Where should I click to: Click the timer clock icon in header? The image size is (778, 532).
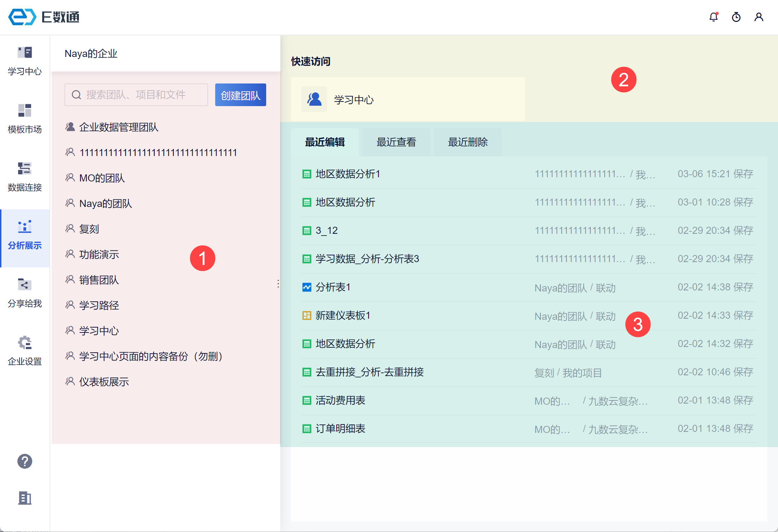pos(736,17)
